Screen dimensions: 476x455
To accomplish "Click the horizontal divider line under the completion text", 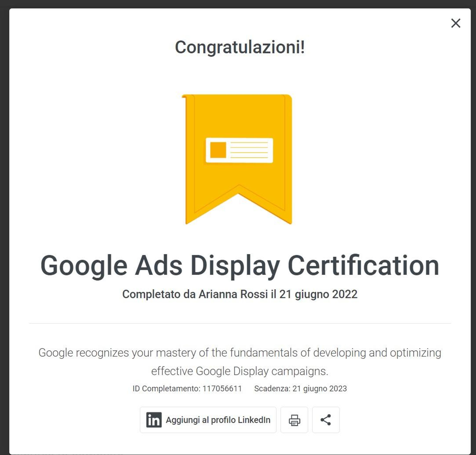I will point(240,323).
